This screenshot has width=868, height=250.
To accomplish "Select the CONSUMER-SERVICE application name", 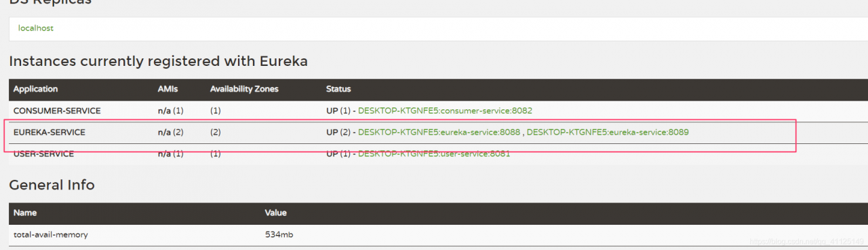I will [57, 111].
